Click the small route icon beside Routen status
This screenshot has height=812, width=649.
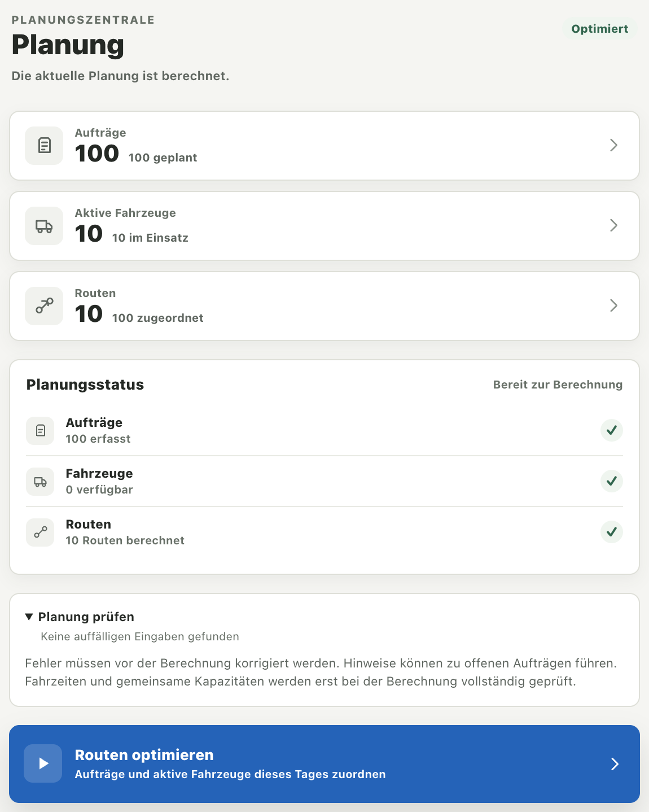40,532
